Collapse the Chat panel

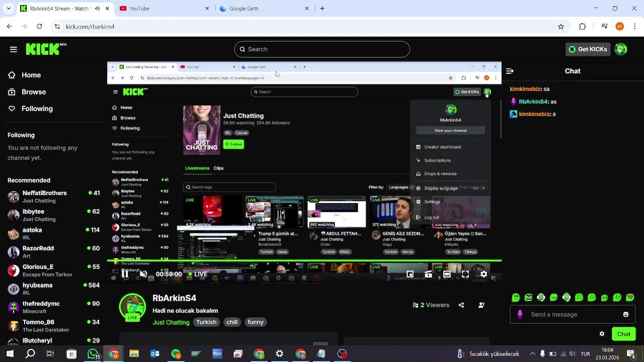coord(510,71)
